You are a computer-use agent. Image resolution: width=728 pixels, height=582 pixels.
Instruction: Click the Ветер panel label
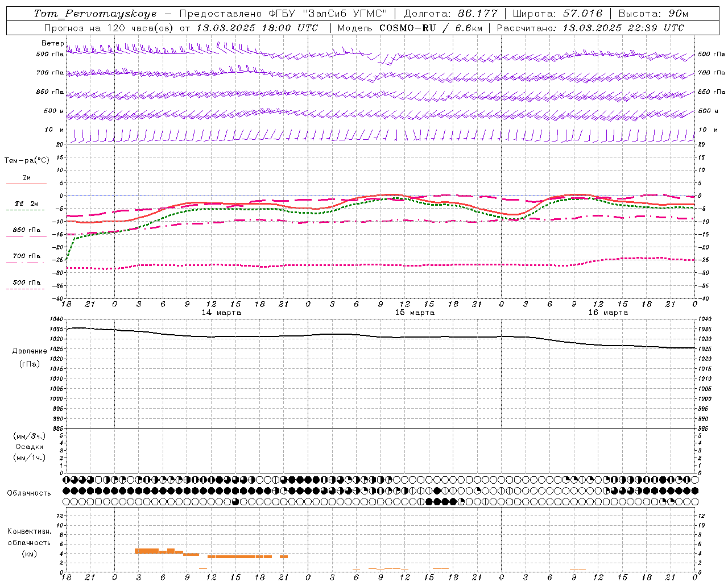point(52,43)
